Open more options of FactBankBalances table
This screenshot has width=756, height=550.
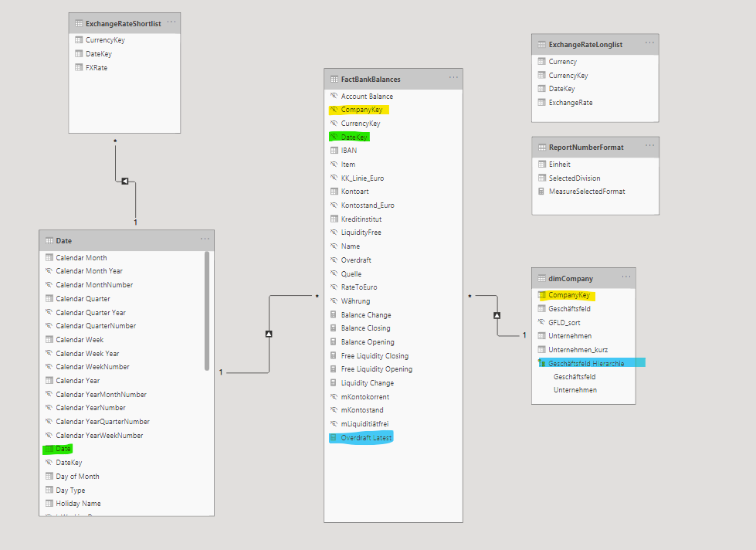[453, 78]
